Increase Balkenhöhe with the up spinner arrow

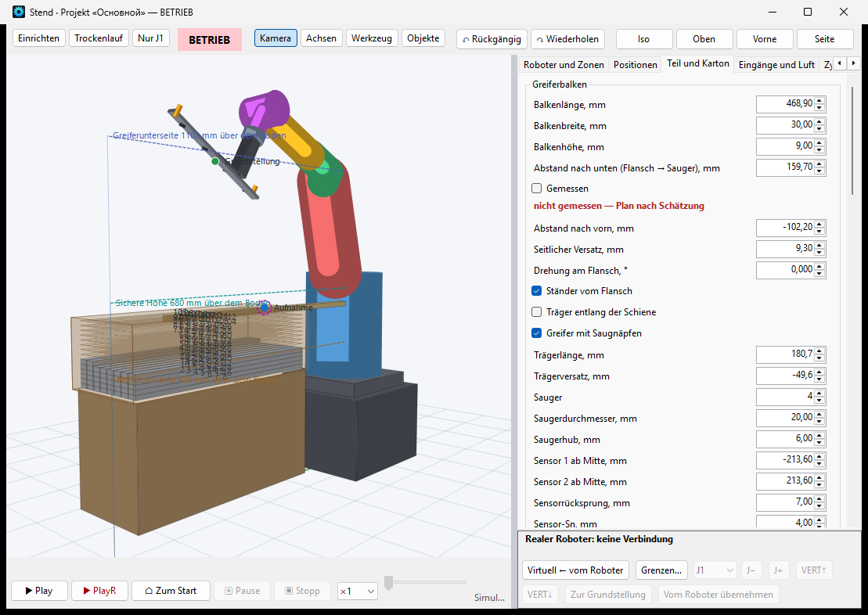(x=819, y=142)
